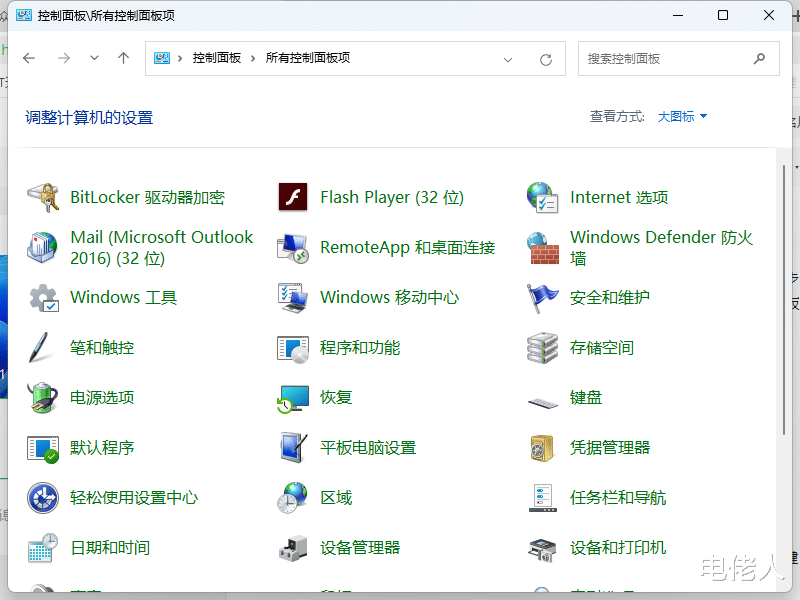Screen dimensions: 800x600
Task: Open the 笔和触控 text link
Action: [x=102, y=348]
